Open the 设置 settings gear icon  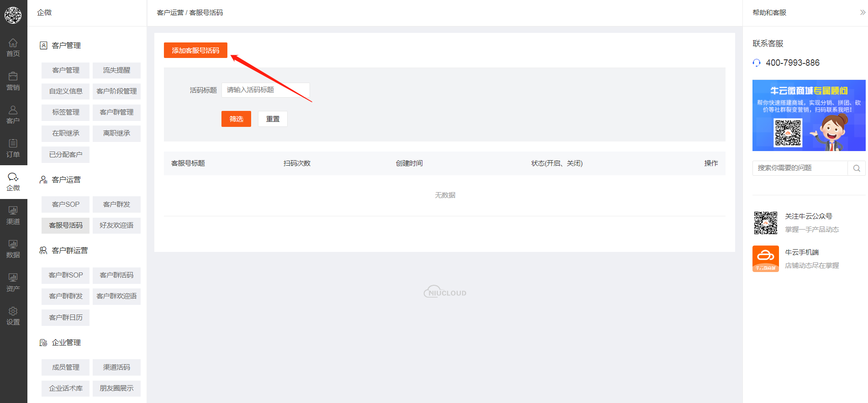click(13, 311)
